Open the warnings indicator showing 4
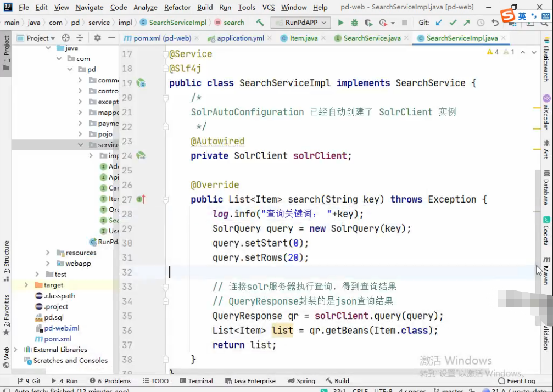 tap(493, 52)
